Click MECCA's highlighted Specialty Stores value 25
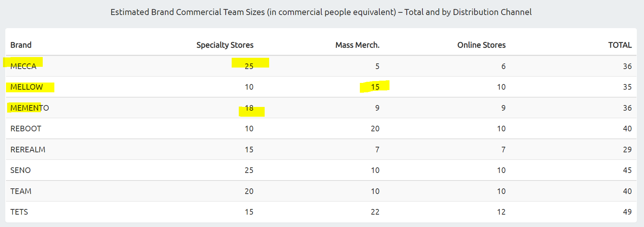This screenshot has width=644, height=227. pos(249,66)
